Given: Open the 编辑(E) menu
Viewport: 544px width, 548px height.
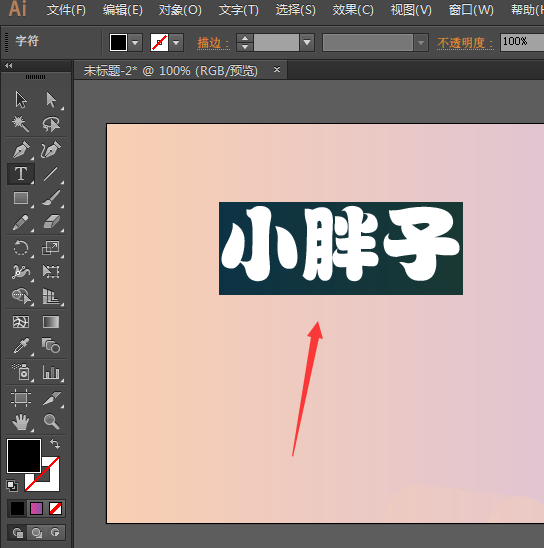Looking at the screenshot, I should pyautogui.click(x=123, y=10).
